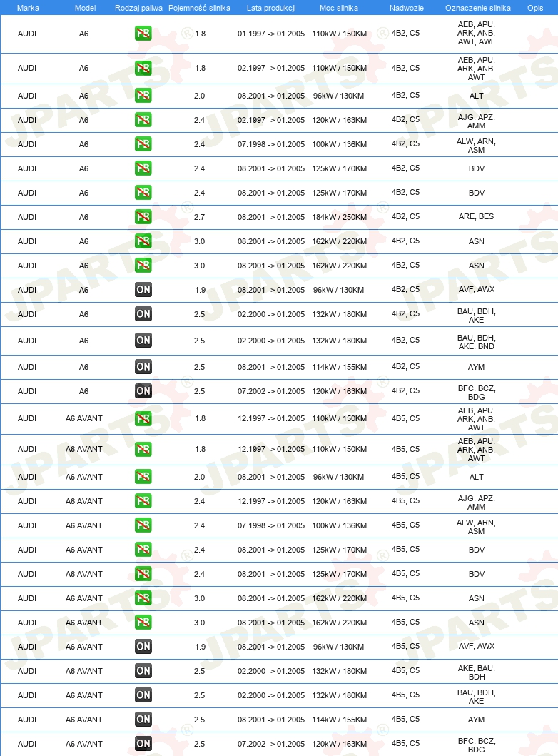Click the Model column header
Screen dimensions: 558x756
[x=85, y=8]
